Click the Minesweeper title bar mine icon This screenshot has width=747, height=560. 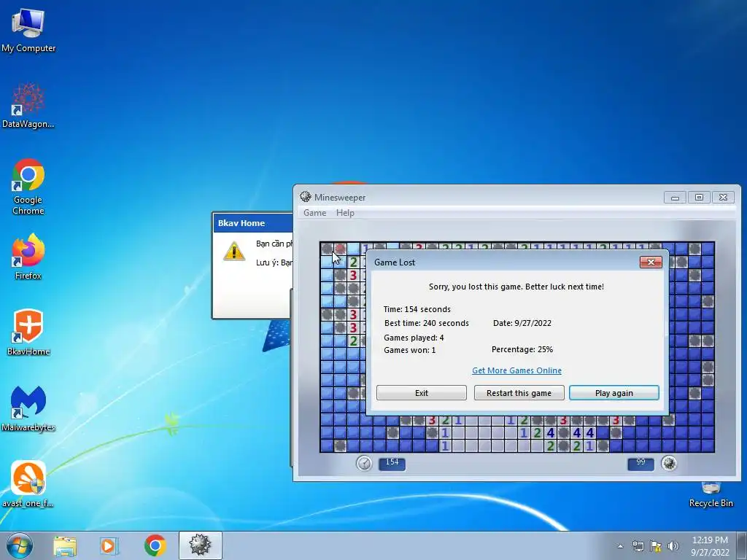(306, 197)
